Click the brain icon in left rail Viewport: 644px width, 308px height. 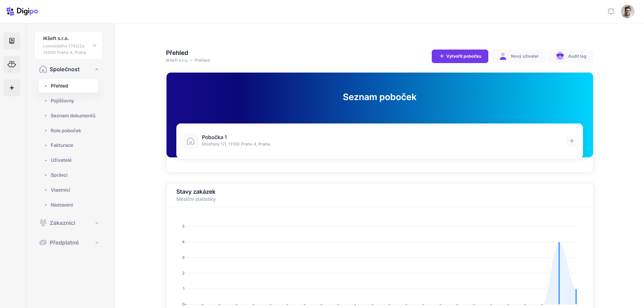tap(12, 64)
